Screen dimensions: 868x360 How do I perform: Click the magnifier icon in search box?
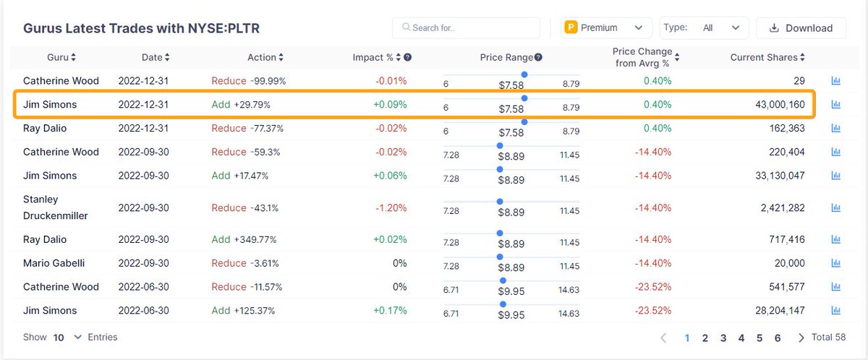[406, 28]
